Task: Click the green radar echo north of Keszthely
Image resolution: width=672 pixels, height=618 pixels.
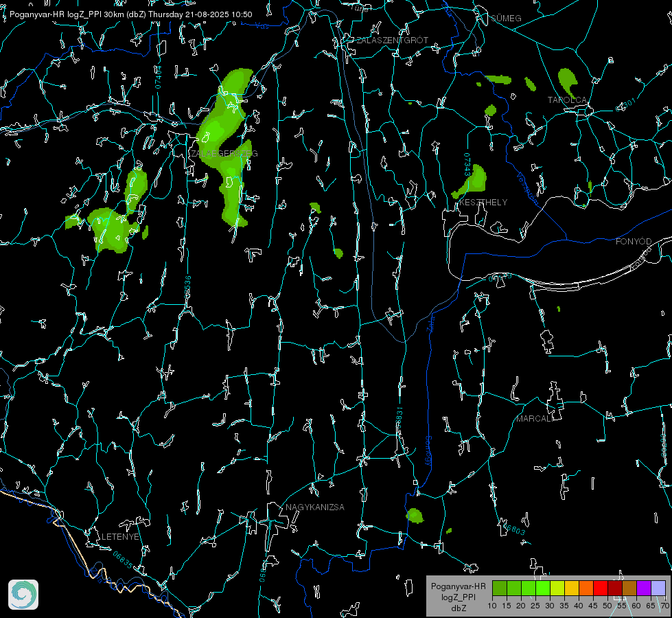Action: click(x=472, y=182)
